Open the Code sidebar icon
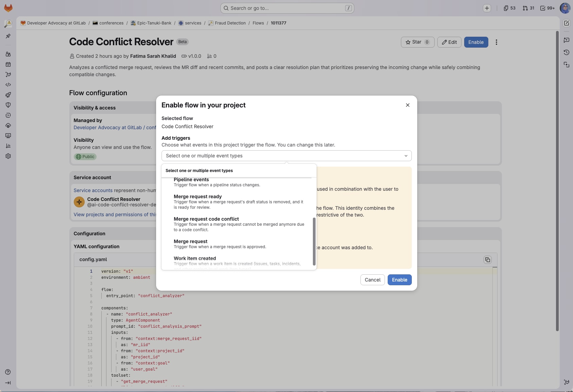 coord(8,85)
